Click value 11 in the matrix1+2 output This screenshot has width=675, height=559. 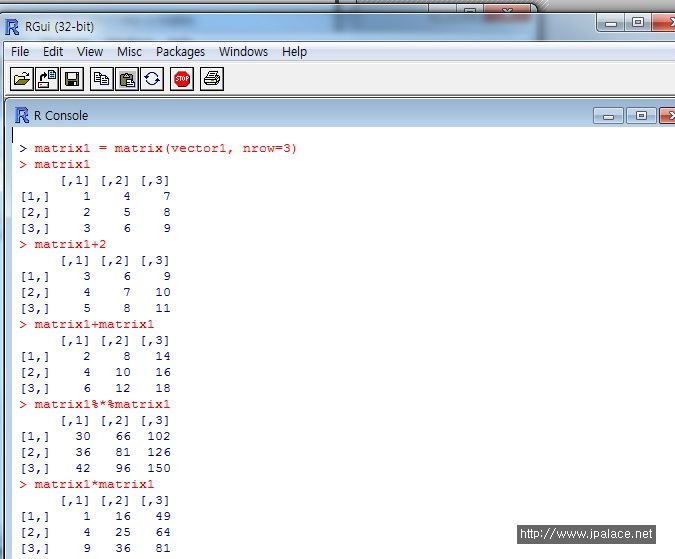coord(163,308)
